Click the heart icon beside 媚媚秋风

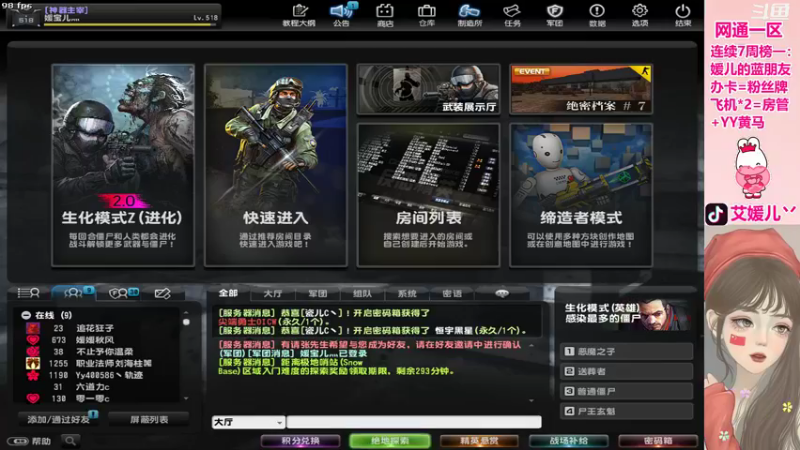click(33, 340)
